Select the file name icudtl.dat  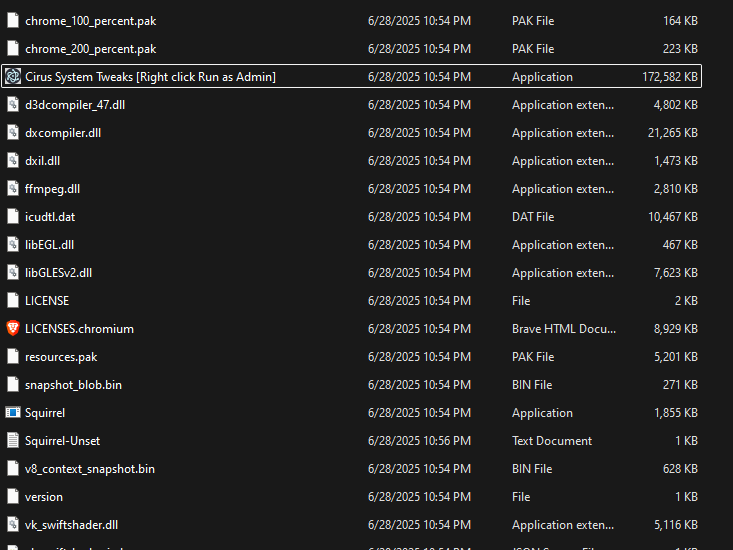click(50, 217)
